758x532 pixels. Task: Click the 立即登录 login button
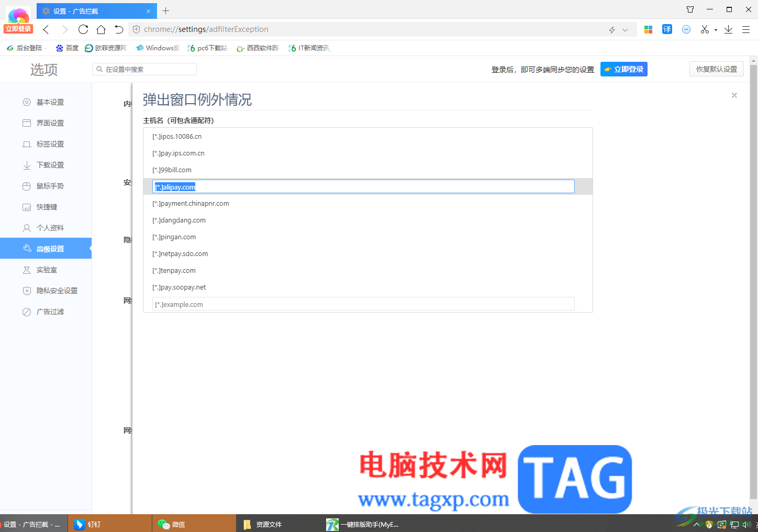tap(623, 69)
